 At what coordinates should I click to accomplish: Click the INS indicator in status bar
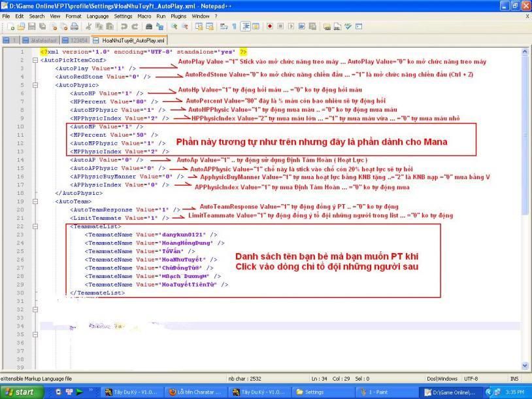tap(514, 378)
